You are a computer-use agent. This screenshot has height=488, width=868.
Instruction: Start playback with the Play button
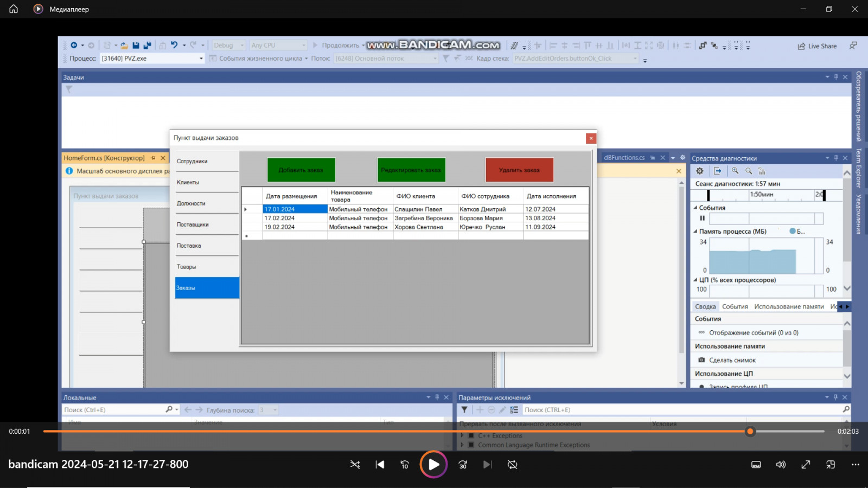433,465
